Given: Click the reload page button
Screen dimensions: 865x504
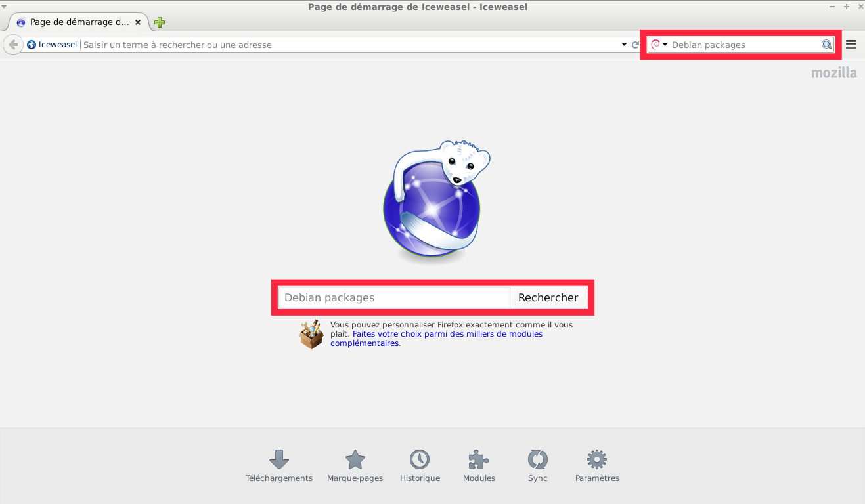Looking at the screenshot, I should tap(635, 45).
